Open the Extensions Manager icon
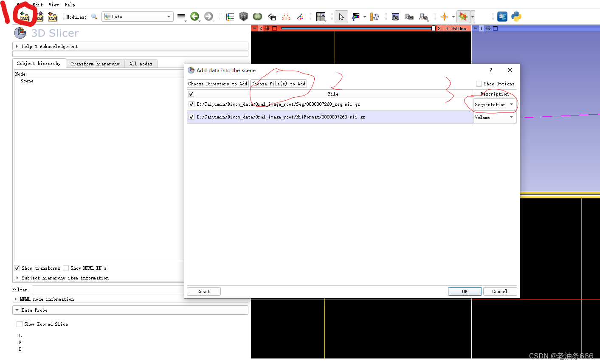This screenshot has height=364, width=600. coord(502,17)
